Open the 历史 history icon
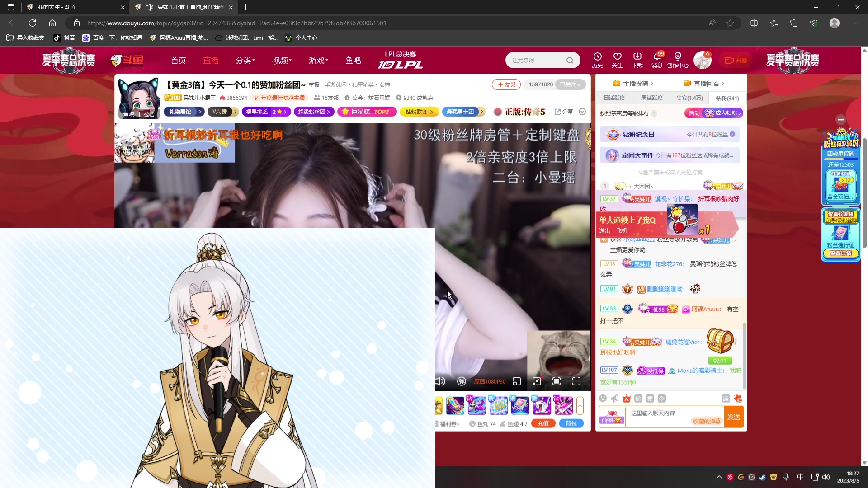The image size is (868, 488). tap(597, 60)
